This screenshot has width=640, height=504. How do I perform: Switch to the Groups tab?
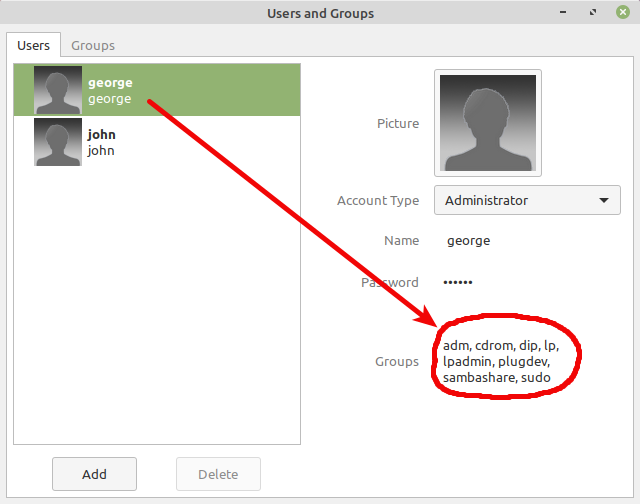click(x=93, y=45)
